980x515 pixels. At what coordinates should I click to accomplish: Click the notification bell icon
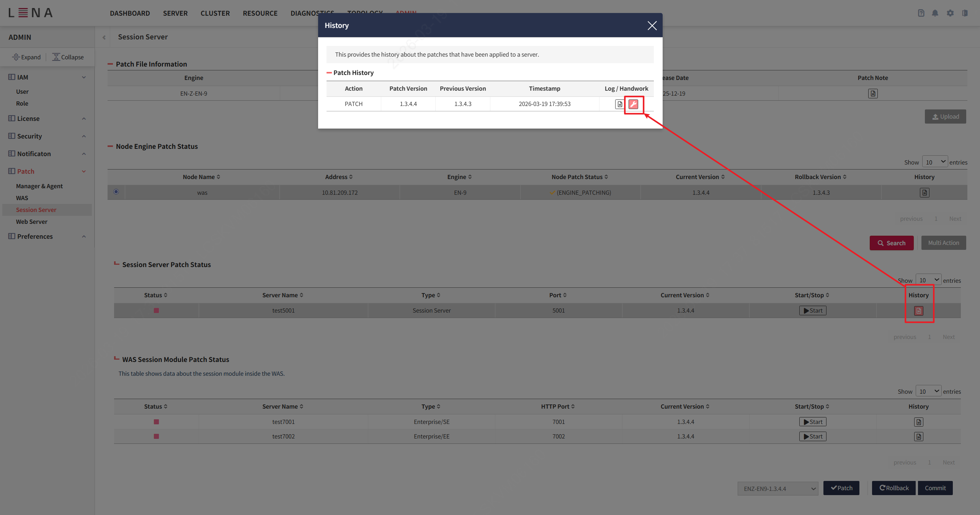click(x=935, y=13)
